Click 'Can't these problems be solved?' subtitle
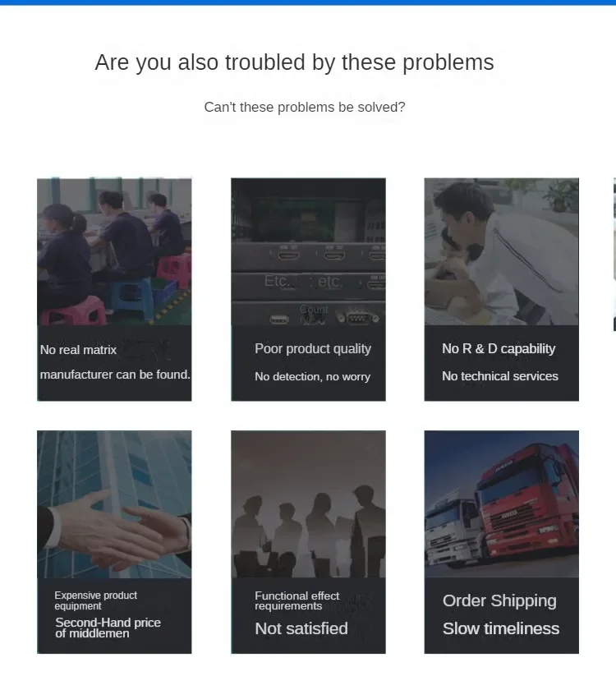Screen dimensions: 616x676 (305, 108)
